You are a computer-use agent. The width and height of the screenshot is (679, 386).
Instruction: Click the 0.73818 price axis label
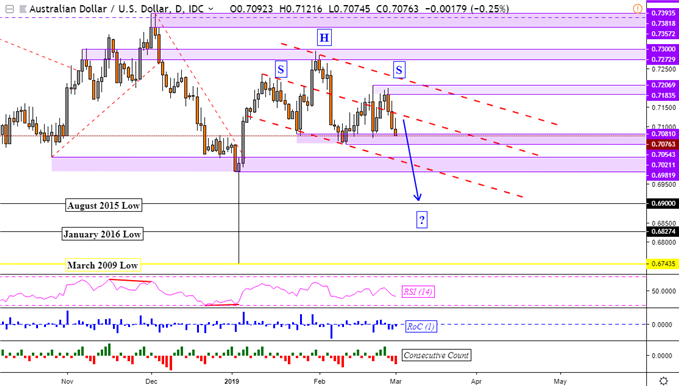pos(663,23)
